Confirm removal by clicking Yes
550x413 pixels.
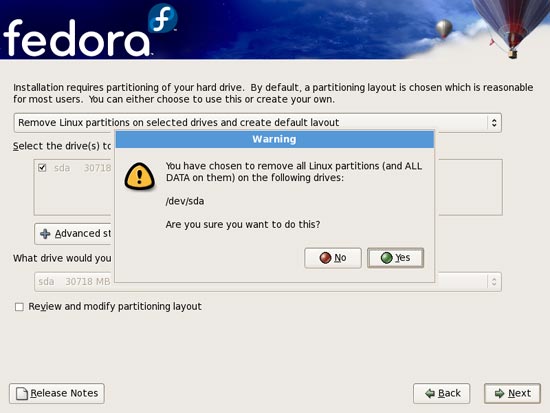pos(395,258)
